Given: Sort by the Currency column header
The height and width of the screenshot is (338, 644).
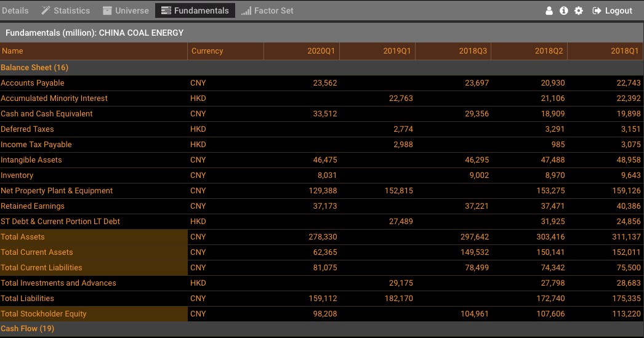Looking at the screenshot, I should pos(225,51).
